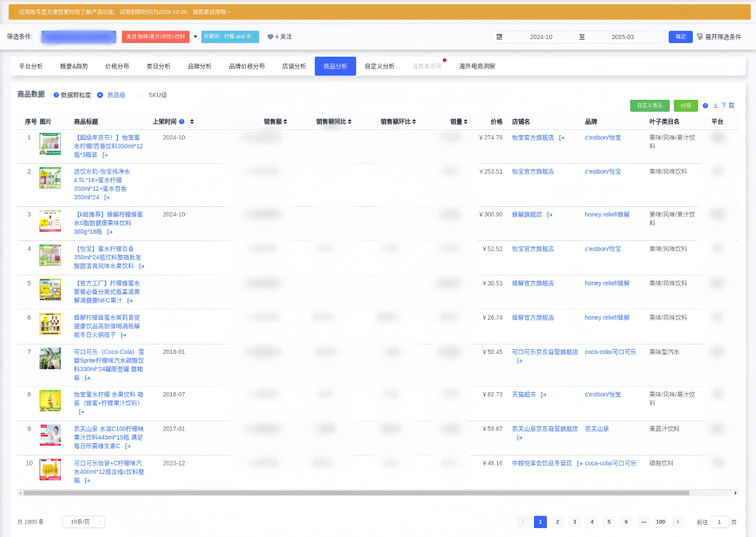Open store link icon under 农夫山泉京东自营旗舰店
Viewport: 756px width, 537px height.
tap(520, 438)
